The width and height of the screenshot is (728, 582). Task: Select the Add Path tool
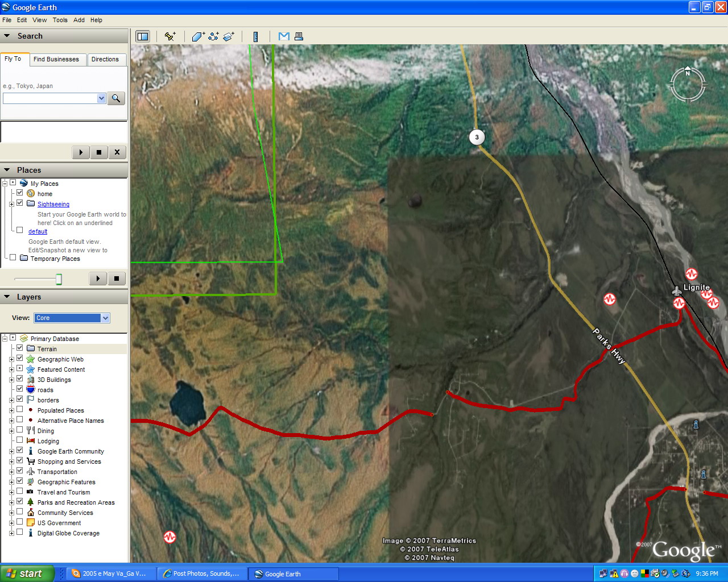[x=213, y=36]
